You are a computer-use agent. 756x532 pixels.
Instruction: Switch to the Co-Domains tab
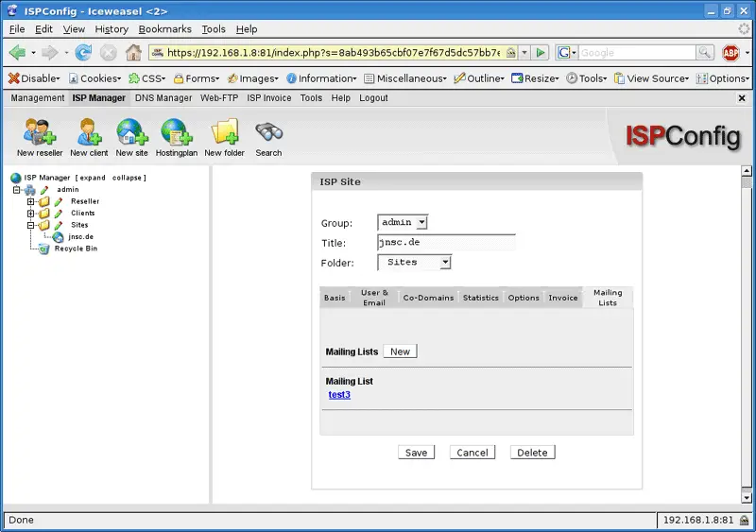coord(428,298)
